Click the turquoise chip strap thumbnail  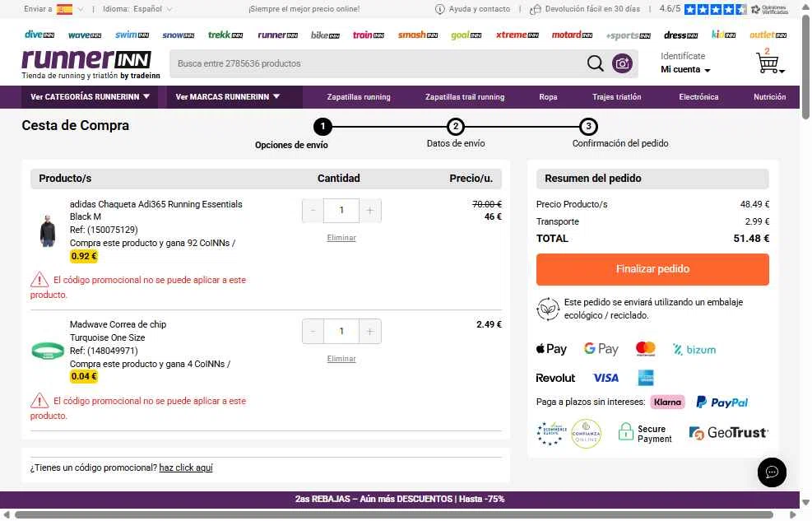point(47,351)
